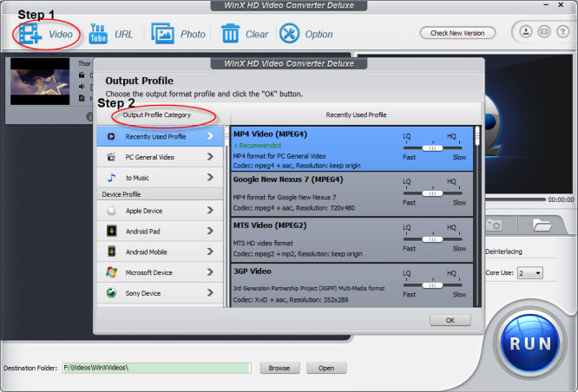This screenshot has height=392, width=578.
Task: Expand Android Pad chevron
Action: [210, 231]
